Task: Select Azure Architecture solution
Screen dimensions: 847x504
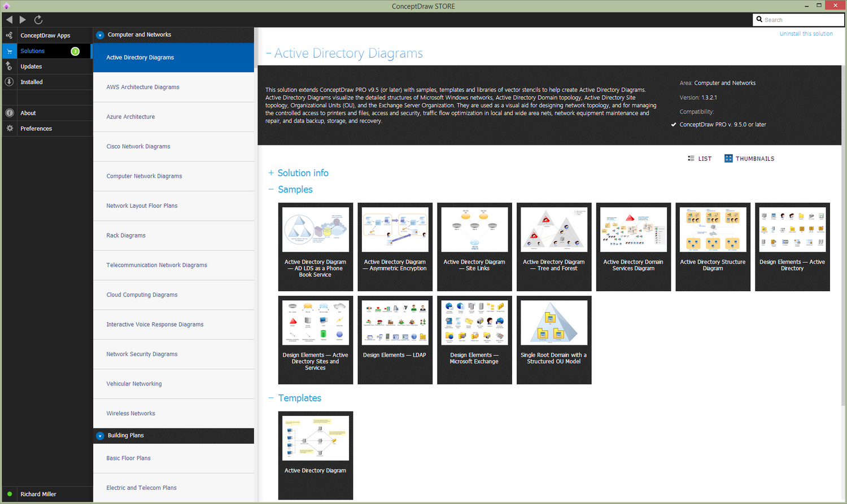Action: pos(173,117)
